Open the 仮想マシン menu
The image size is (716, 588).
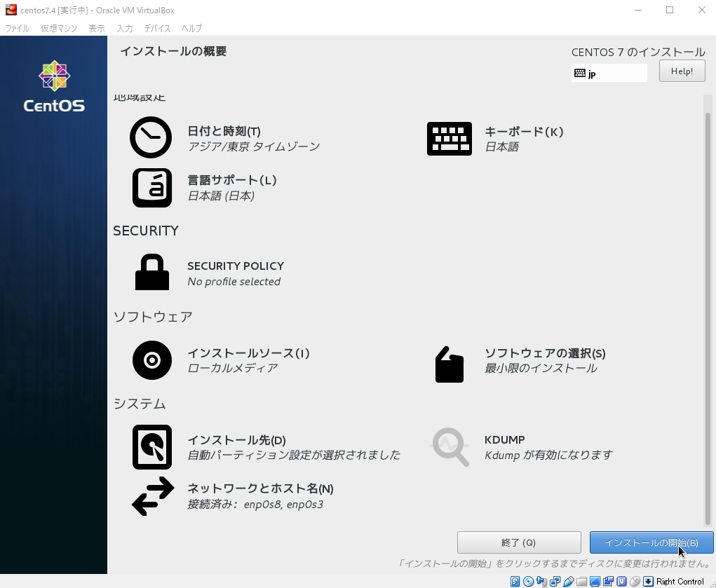click(x=59, y=28)
